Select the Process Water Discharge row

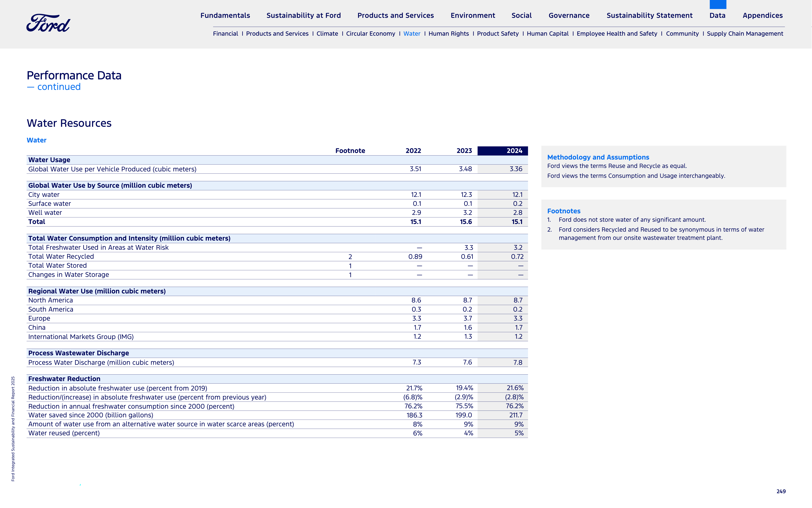point(277,362)
